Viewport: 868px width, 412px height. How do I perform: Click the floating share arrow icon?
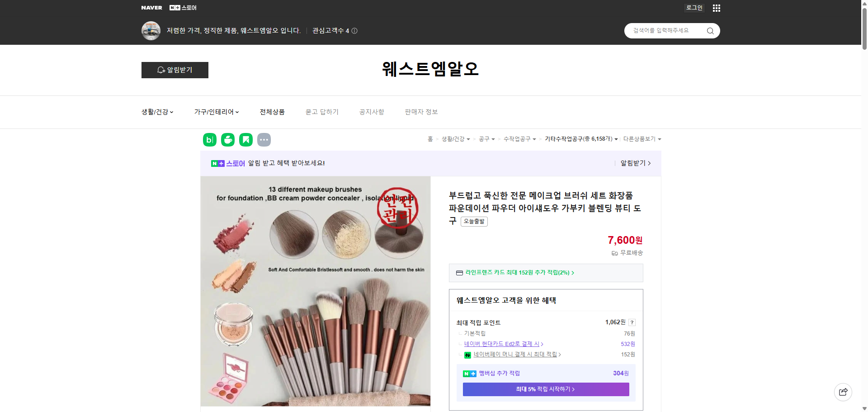[843, 392]
